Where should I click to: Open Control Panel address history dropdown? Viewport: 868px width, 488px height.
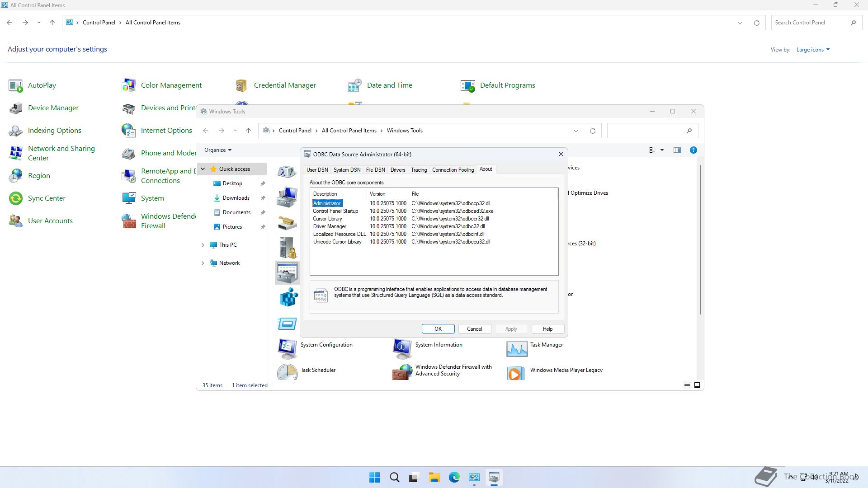pyautogui.click(x=740, y=23)
